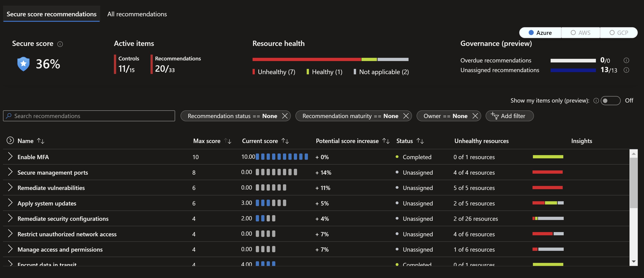Click '4 of 4 resources' cell
644x278 pixels.
[x=474, y=173]
